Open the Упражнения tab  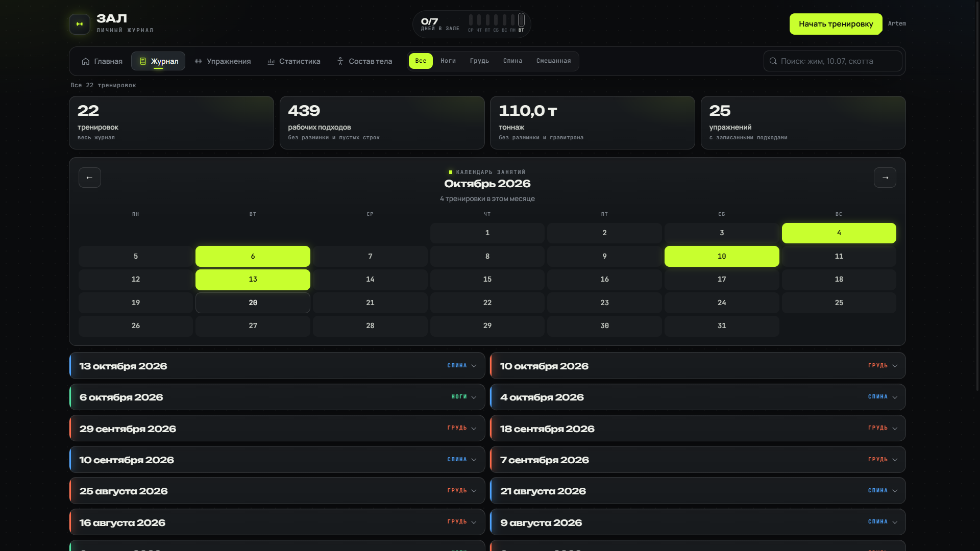223,61
